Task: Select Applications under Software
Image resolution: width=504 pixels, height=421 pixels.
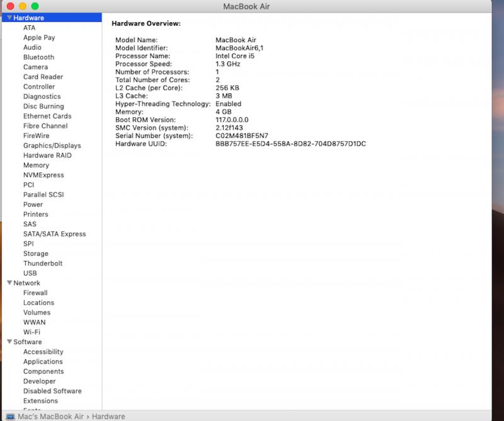Action: [x=43, y=362]
